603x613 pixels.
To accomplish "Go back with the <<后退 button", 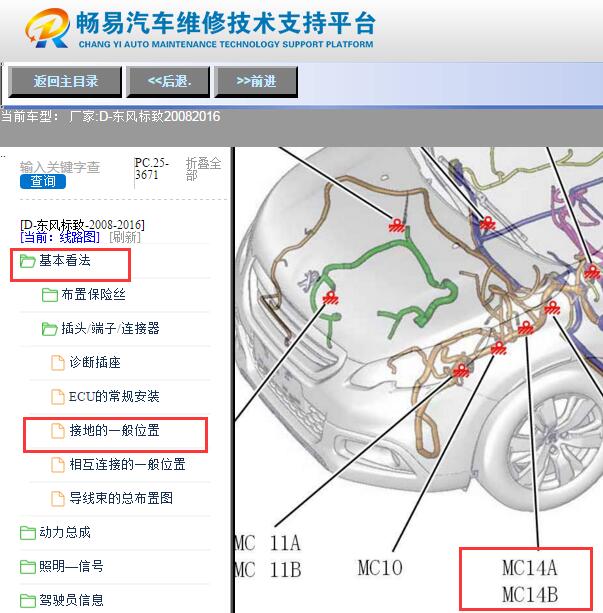I will tap(168, 81).
